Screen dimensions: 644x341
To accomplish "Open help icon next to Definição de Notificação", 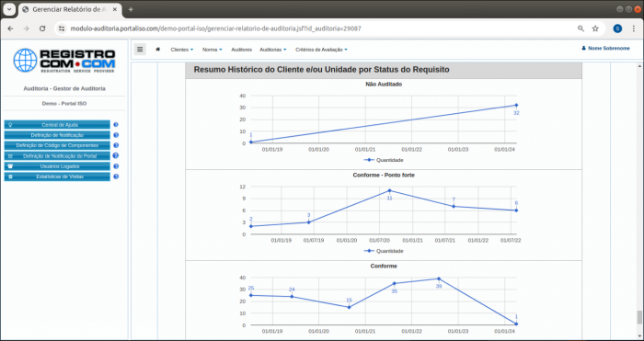I will pyautogui.click(x=116, y=135).
